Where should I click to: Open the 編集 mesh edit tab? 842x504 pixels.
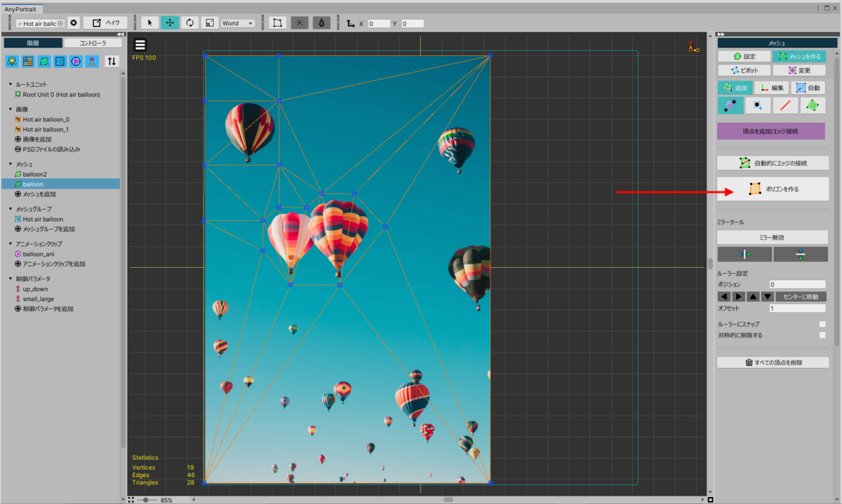pos(772,88)
